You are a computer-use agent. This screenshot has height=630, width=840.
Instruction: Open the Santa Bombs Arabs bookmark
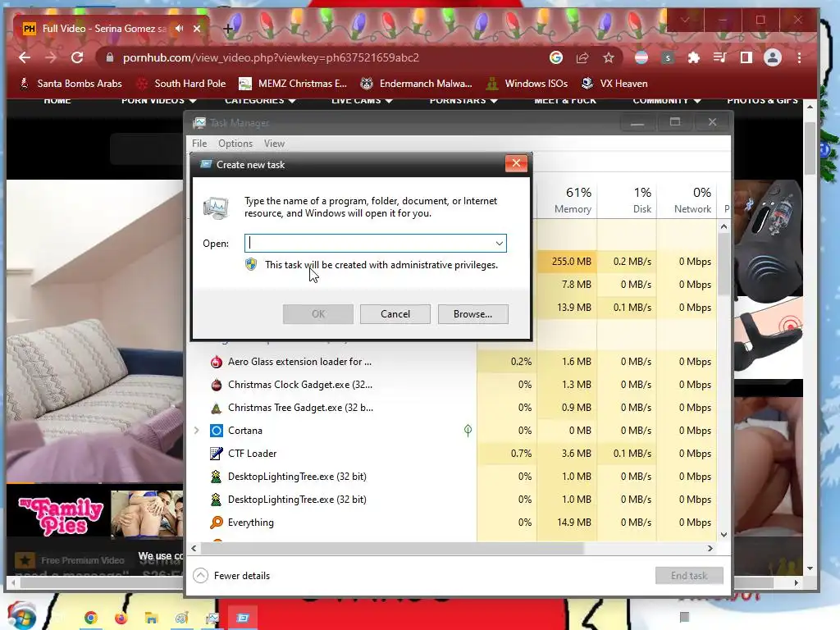tap(71, 84)
